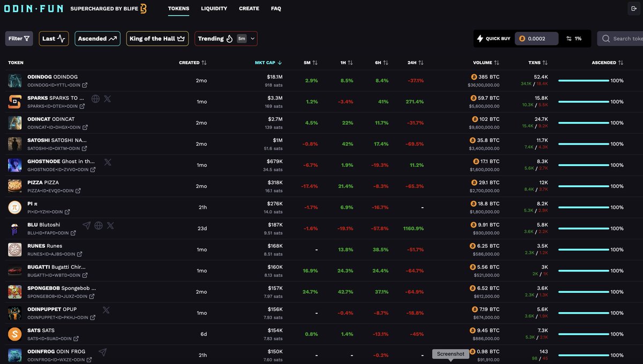Open the GHOSTNODE X social icon
This screenshot has height=364, width=643.
[108, 162]
